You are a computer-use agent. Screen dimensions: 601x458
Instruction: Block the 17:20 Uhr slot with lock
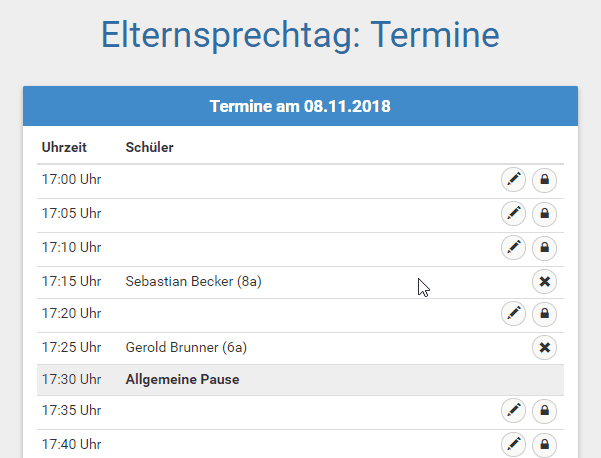pyautogui.click(x=544, y=314)
